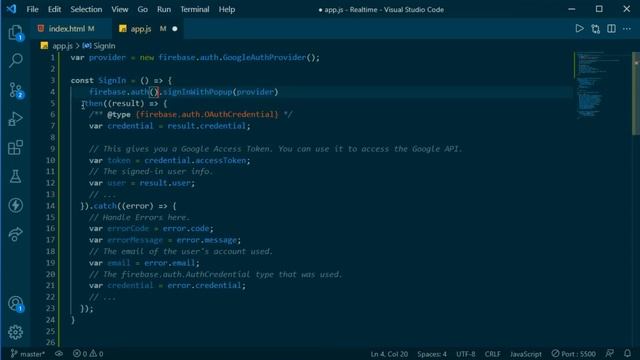
Task: Click 'errorCode' variable on line 16
Action: (x=128, y=229)
